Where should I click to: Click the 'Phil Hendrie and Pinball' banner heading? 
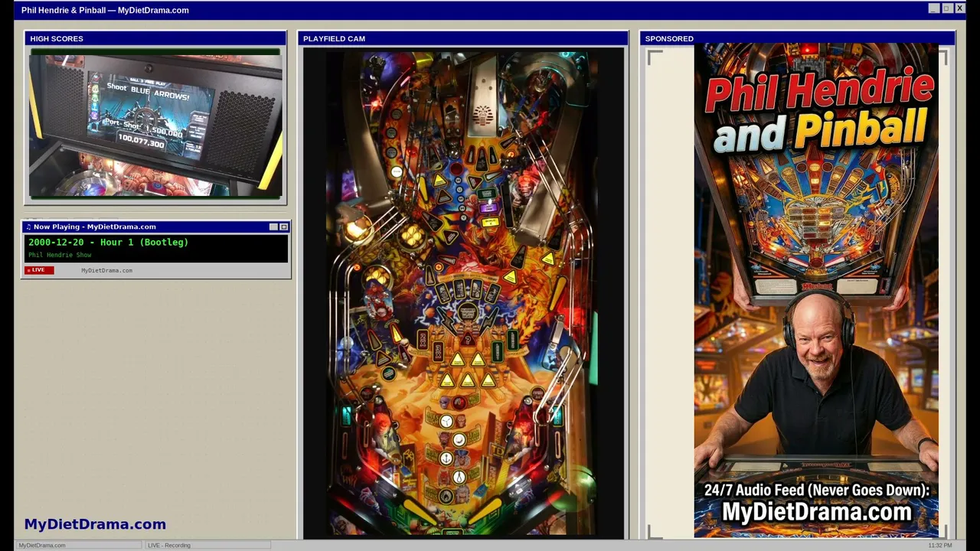coord(819,112)
